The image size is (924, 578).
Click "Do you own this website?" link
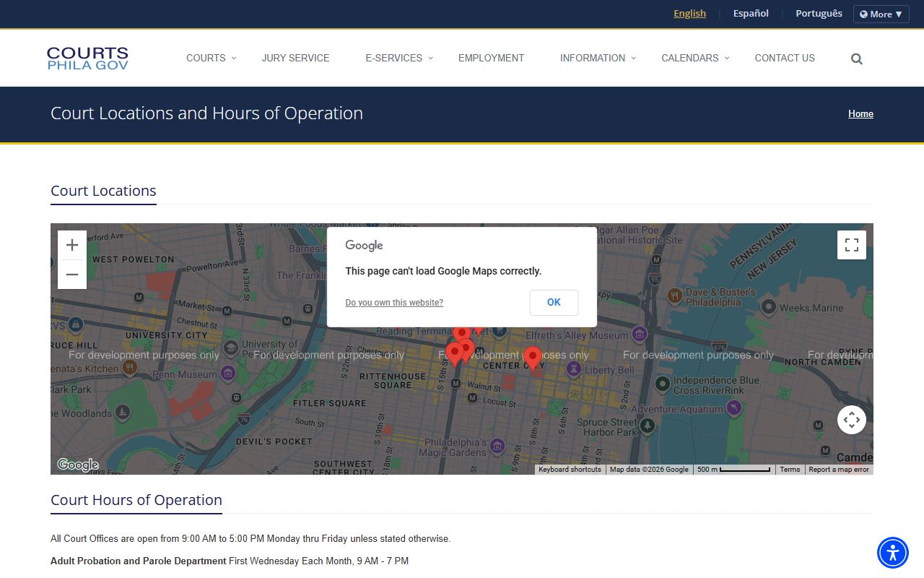tap(394, 303)
